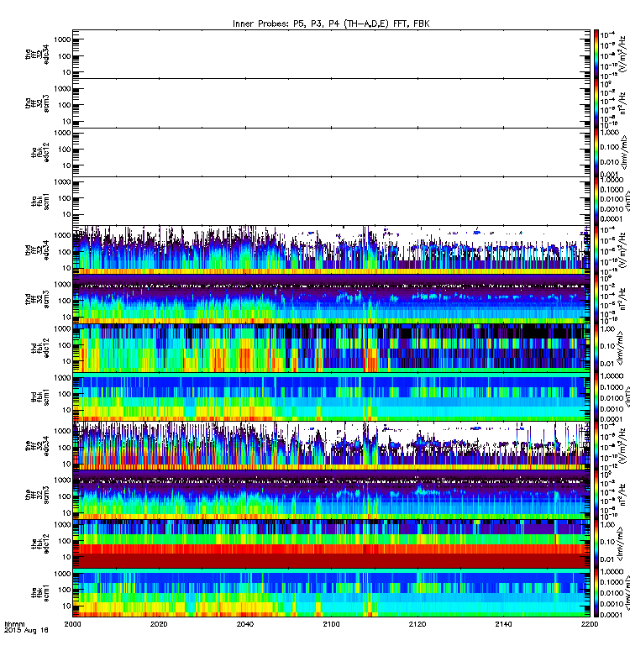This screenshot has height=672, width=630.
Task: Click the 2120 time axis label
Action: [417, 624]
